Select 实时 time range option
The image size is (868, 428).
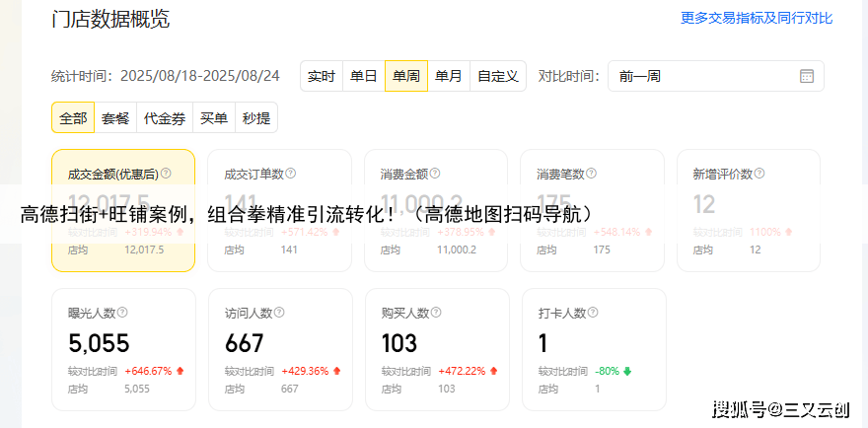tap(322, 76)
